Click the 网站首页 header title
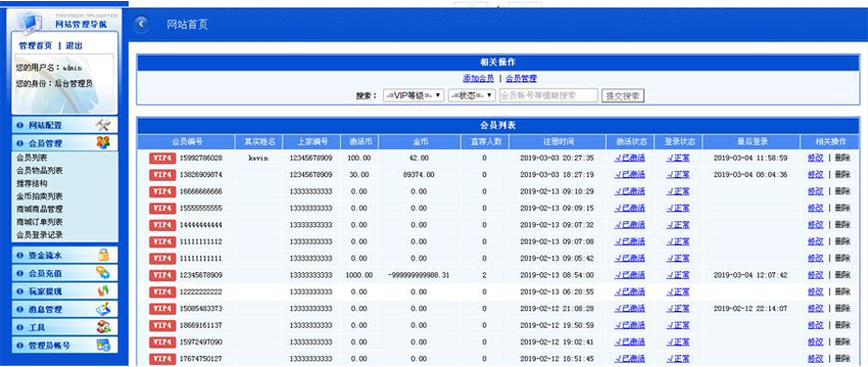The image size is (868, 367). [x=187, y=24]
